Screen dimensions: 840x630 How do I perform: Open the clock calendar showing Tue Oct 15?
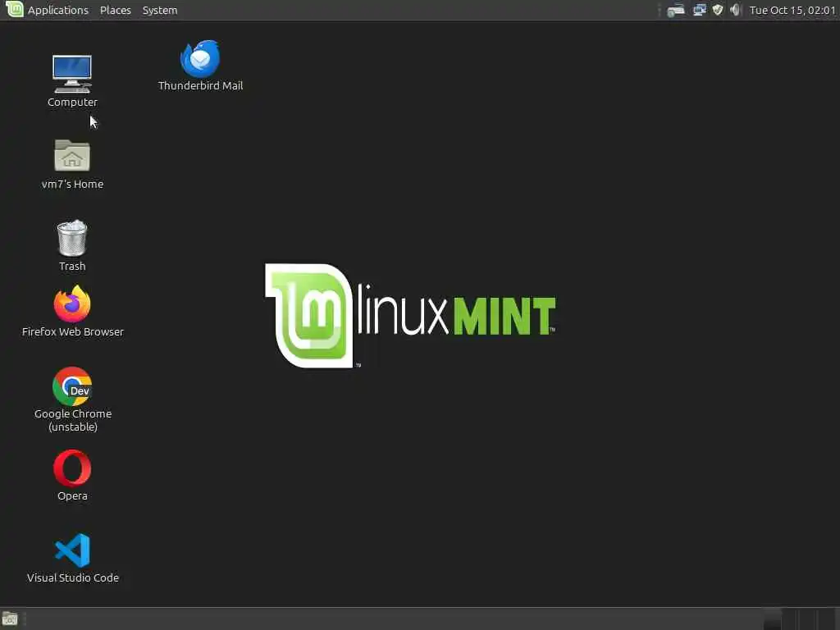click(x=792, y=10)
